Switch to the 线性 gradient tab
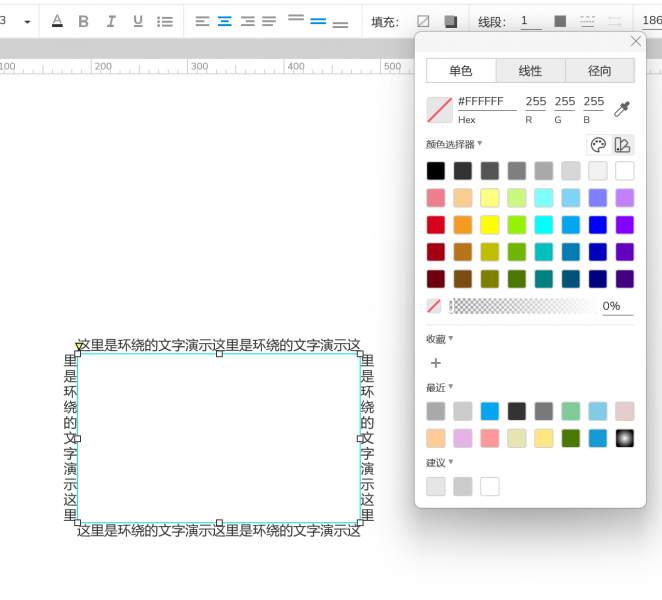Screen dimensions: 662x600 (530, 71)
